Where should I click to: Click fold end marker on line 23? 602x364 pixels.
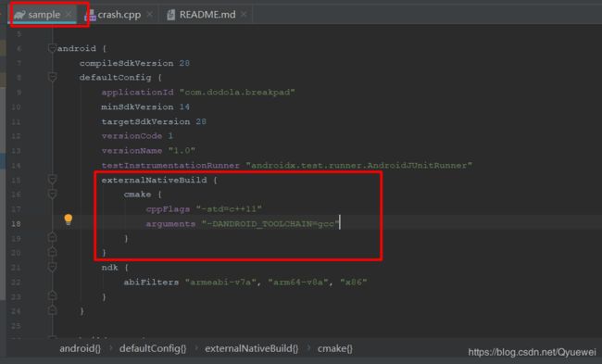coord(53,295)
